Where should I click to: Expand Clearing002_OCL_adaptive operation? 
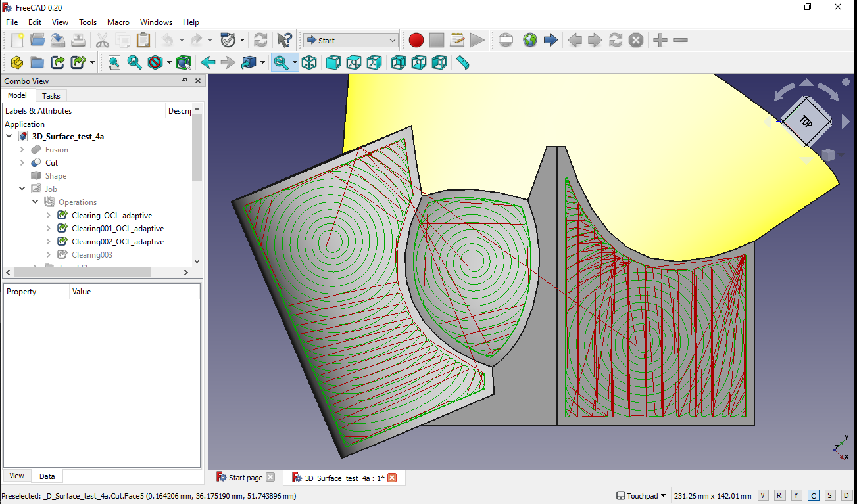(x=49, y=242)
